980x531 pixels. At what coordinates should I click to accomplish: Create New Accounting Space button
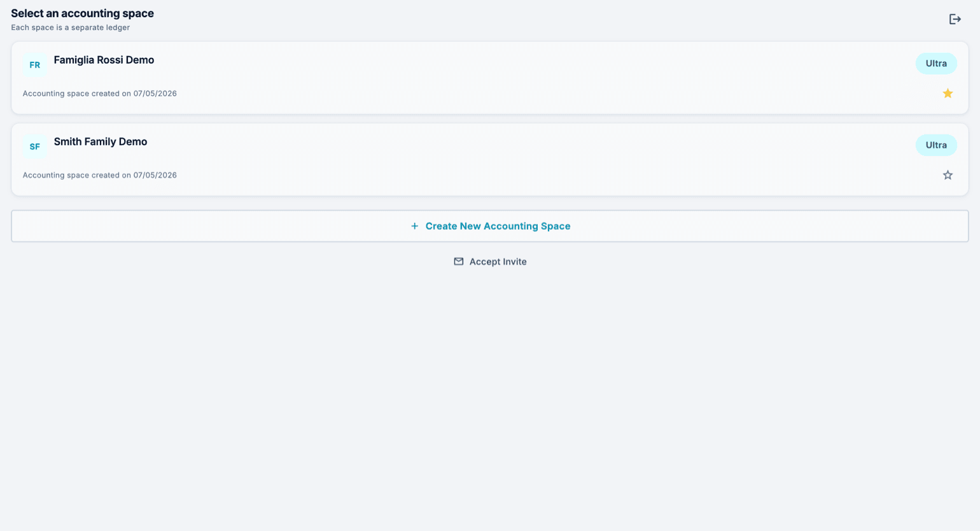[490, 226]
